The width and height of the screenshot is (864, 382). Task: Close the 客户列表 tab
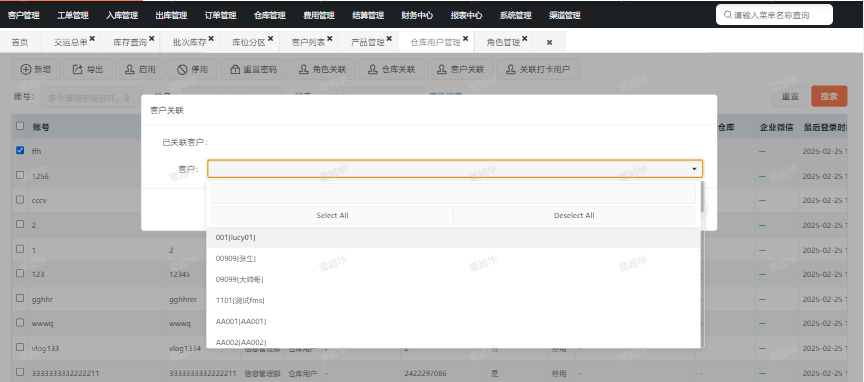[x=330, y=39]
